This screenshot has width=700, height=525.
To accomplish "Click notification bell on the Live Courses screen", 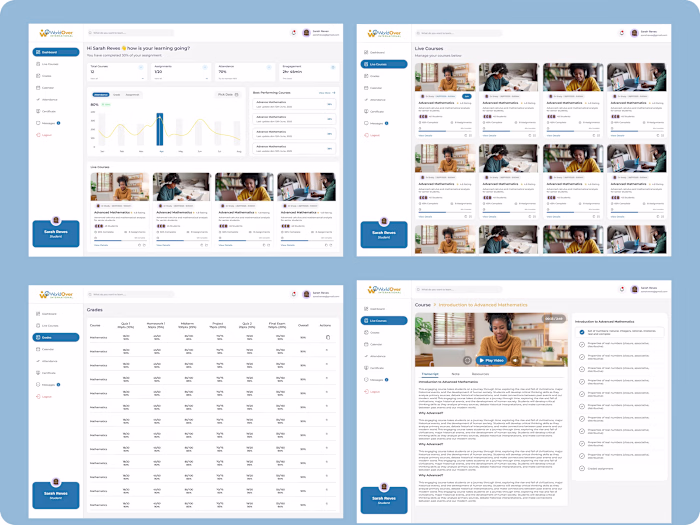I will (x=621, y=33).
